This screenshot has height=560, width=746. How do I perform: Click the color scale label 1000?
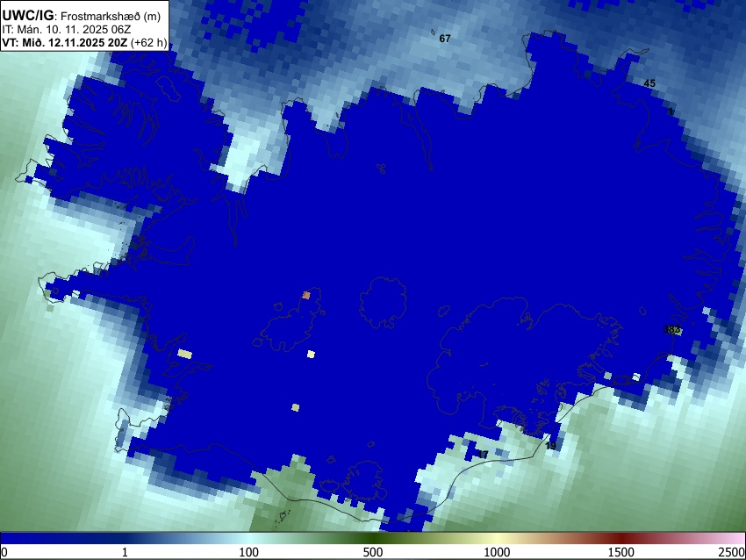[497, 552]
